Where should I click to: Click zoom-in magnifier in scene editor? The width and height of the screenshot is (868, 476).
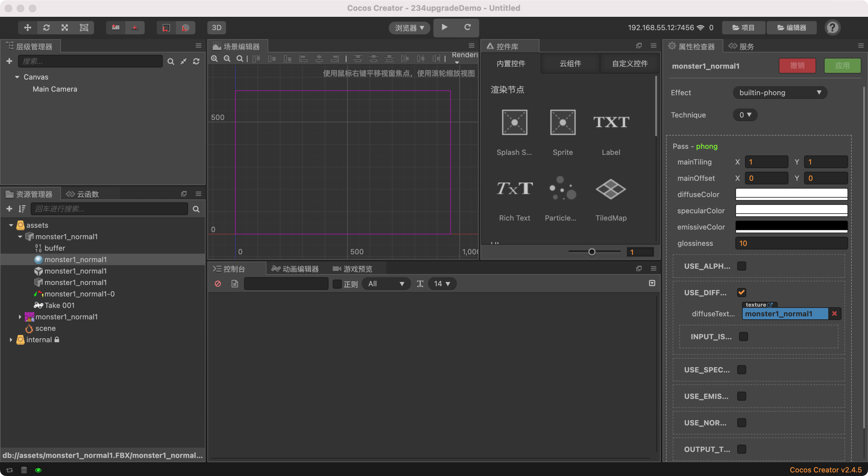[x=214, y=59]
